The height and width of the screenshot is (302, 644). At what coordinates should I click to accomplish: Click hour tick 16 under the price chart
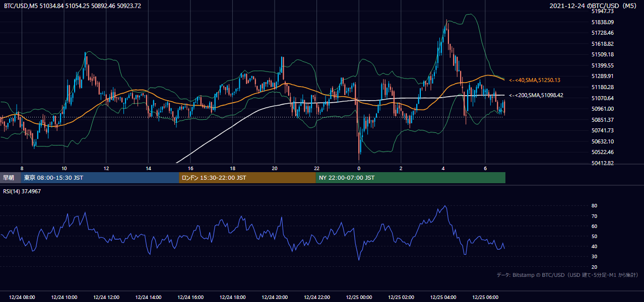coord(190,168)
